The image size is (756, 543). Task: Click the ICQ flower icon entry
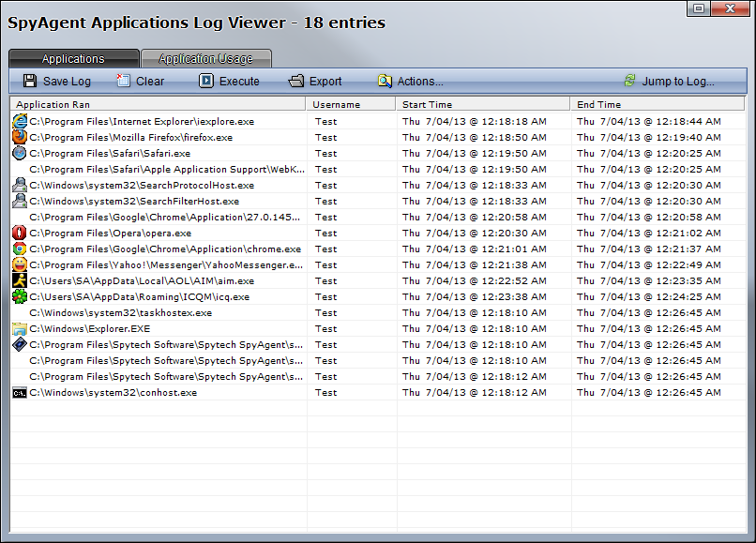point(19,297)
